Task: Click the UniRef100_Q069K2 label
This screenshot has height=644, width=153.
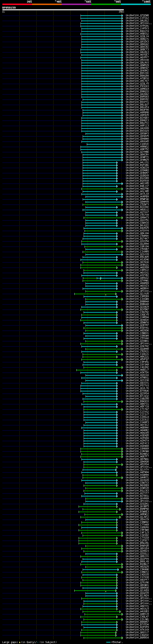Action: point(137,70)
